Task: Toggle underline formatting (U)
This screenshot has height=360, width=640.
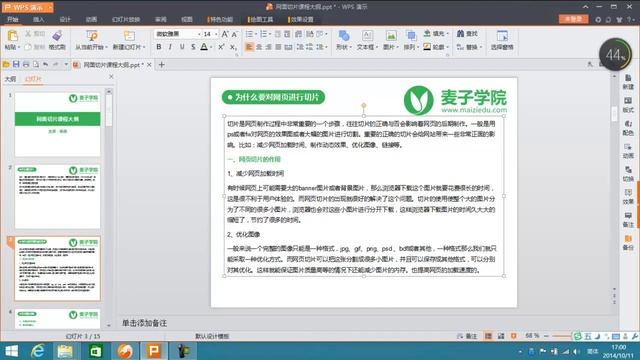Action: (182, 47)
